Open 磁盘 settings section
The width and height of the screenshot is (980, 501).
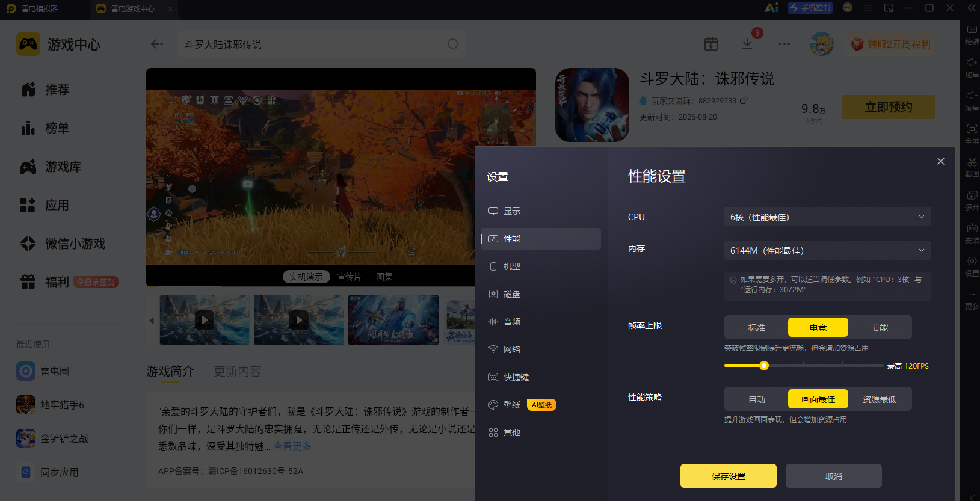pyautogui.click(x=541, y=294)
